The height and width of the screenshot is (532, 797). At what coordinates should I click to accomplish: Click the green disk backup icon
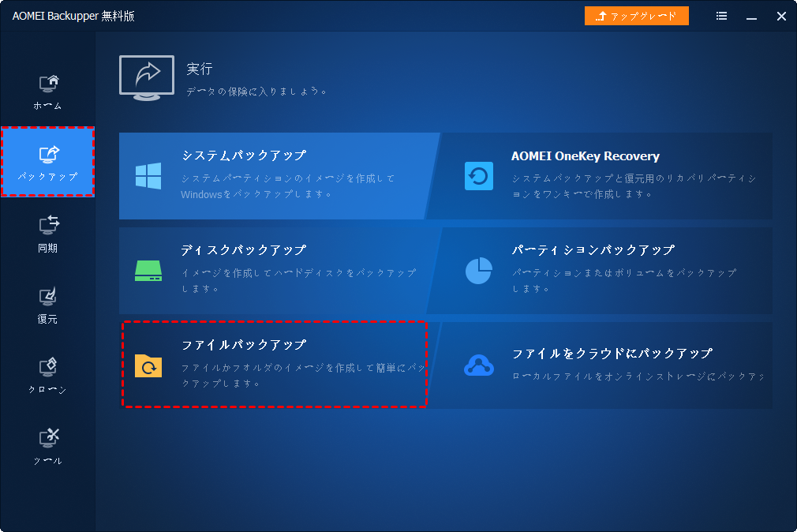[x=148, y=271]
